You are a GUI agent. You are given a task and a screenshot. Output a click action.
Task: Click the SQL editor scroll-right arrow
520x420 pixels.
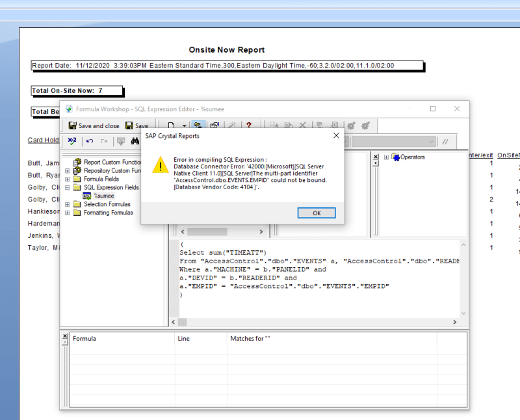(454, 322)
